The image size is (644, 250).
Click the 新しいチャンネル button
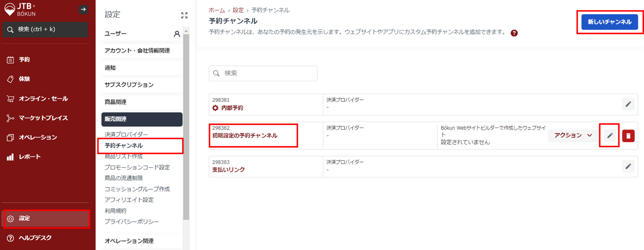point(609,22)
